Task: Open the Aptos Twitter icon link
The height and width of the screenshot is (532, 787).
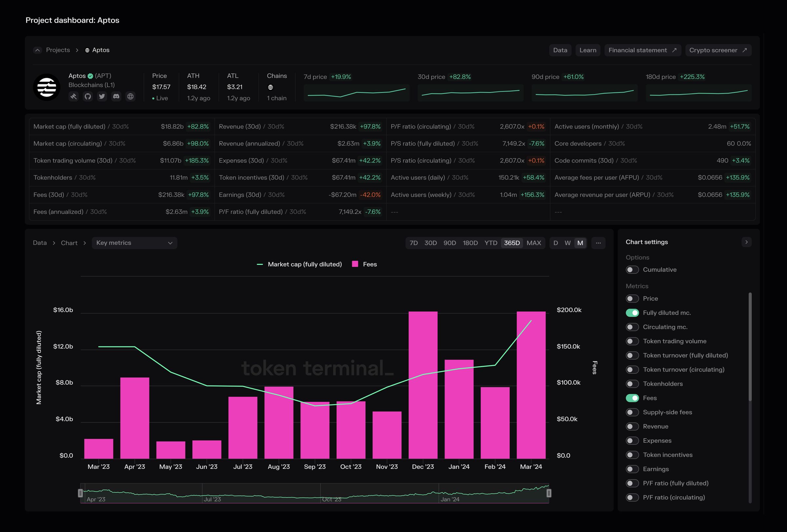Action: (102, 96)
